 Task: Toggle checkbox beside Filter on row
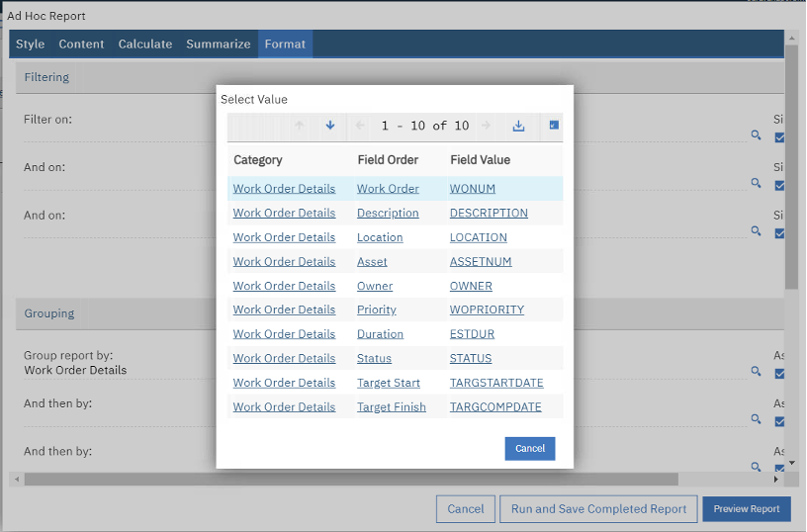coord(779,137)
